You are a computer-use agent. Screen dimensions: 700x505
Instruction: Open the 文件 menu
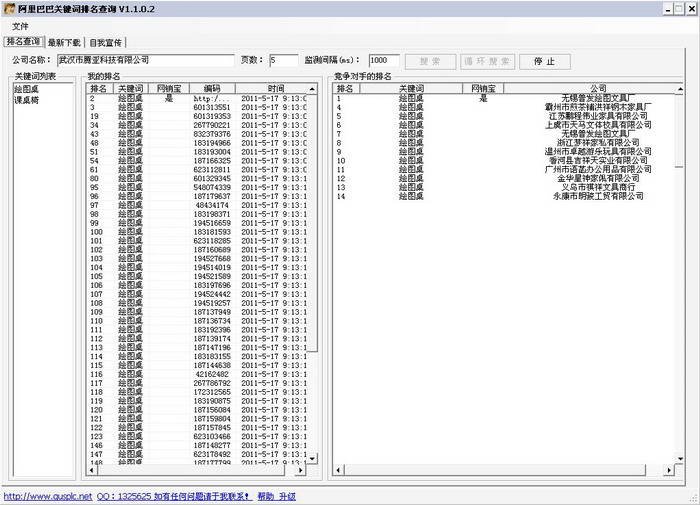pos(20,25)
